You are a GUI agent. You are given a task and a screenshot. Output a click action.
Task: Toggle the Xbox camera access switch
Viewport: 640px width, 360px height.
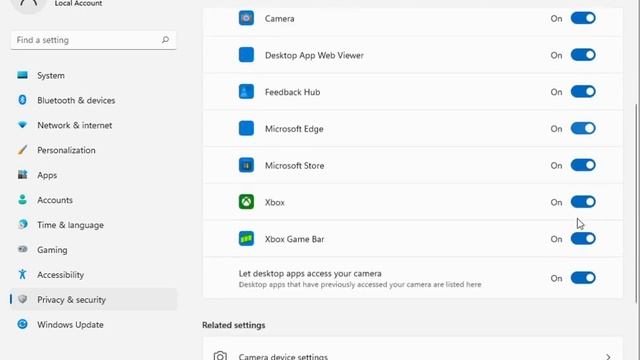click(x=583, y=202)
